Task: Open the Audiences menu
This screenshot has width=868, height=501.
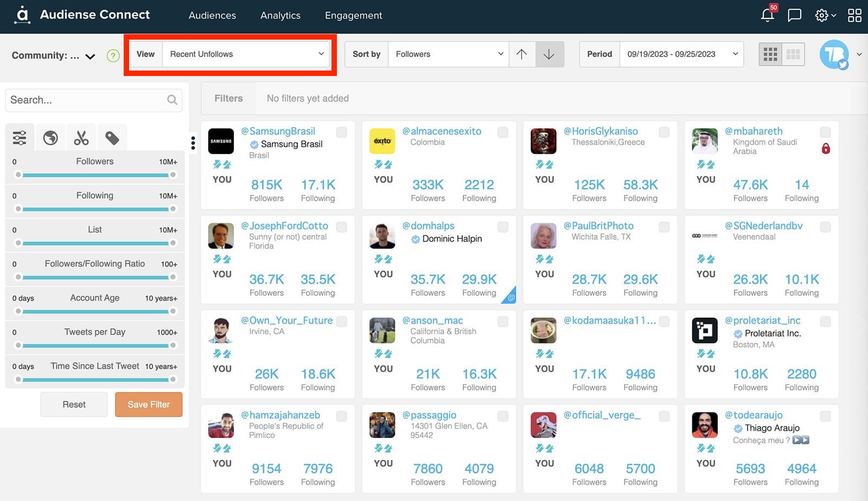Action: click(x=212, y=16)
